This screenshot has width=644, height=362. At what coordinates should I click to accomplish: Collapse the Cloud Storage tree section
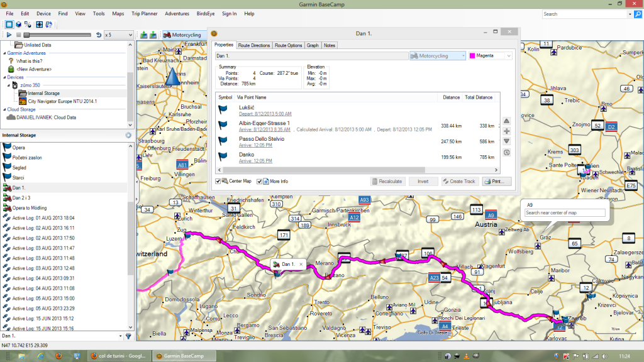click(x=4, y=109)
